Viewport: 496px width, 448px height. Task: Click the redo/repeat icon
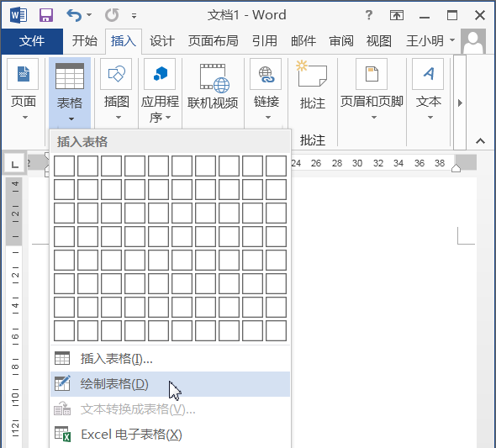click(x=112, y=15)
